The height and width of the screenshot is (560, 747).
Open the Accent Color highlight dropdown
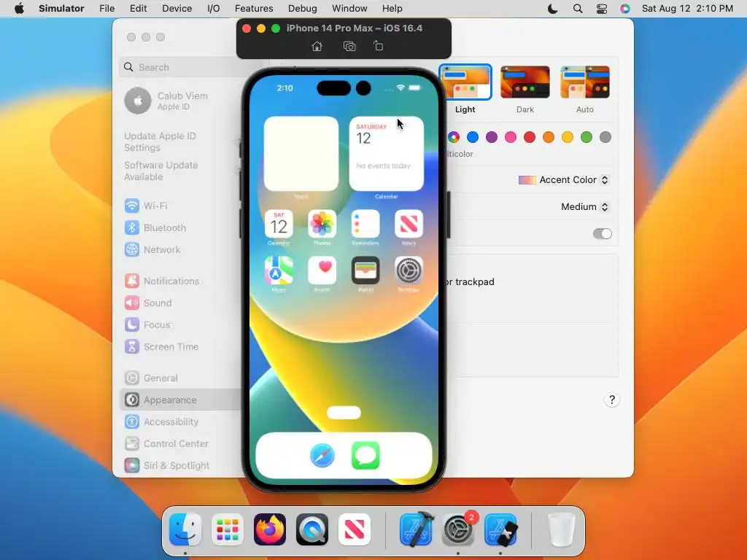pos(564,179)
